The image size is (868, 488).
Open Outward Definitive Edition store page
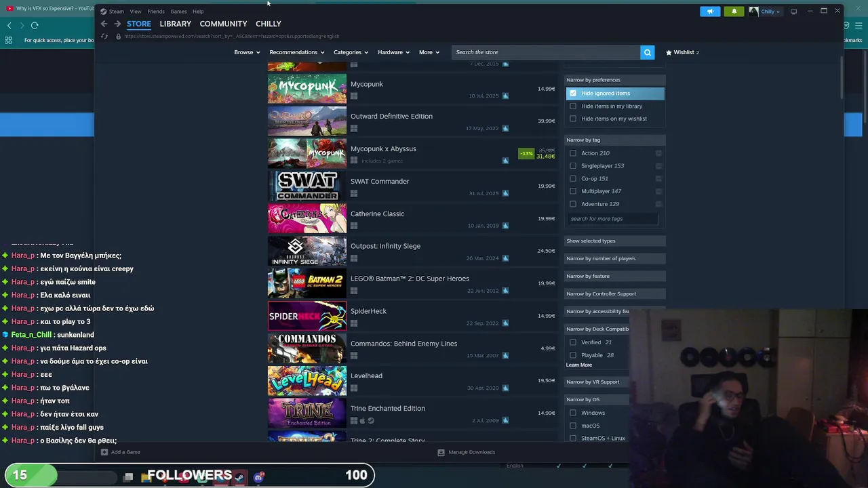412,121
